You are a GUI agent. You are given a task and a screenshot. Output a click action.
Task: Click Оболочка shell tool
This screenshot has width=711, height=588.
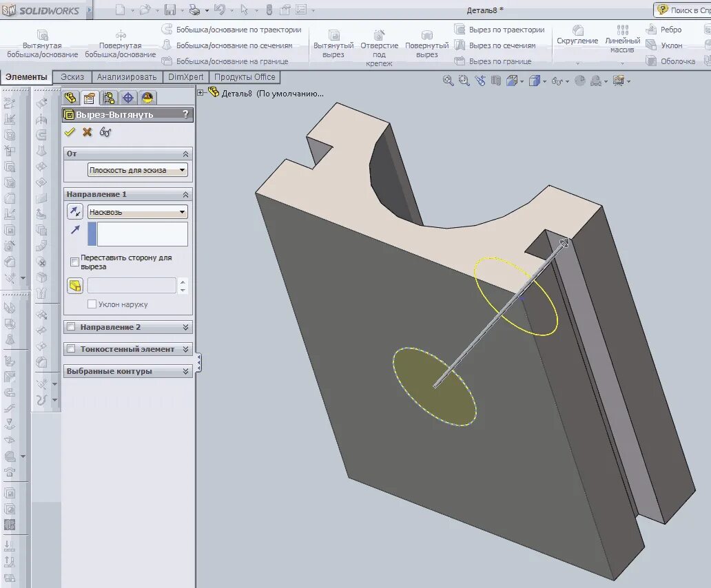coord(670,61)
